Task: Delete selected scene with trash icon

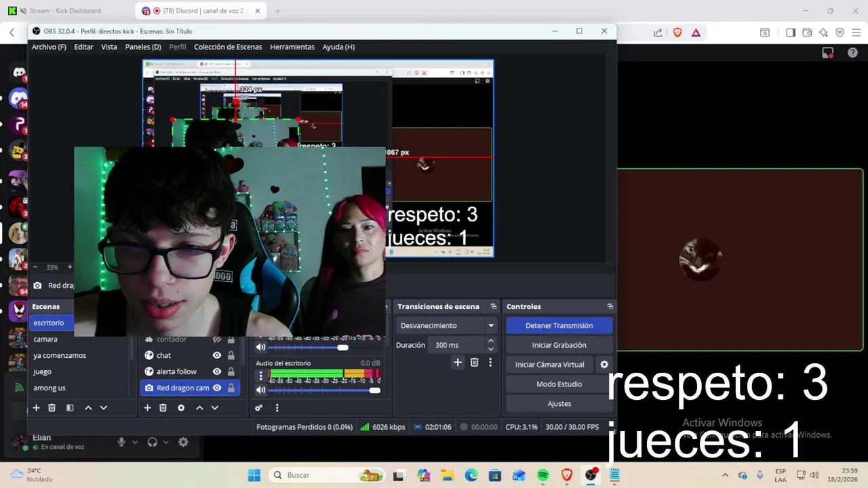Action: (52, 407)
